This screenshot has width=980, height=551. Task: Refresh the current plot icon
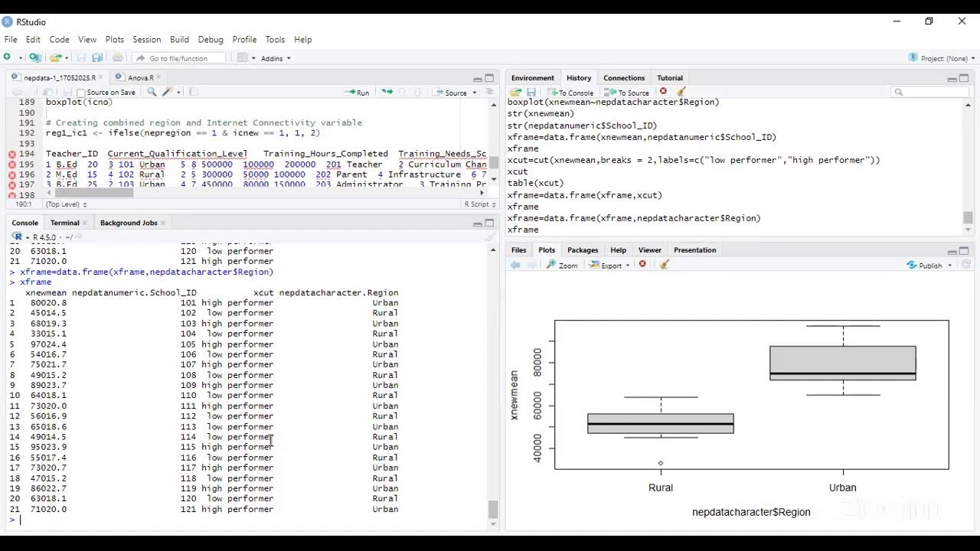[x=966, y=265]
